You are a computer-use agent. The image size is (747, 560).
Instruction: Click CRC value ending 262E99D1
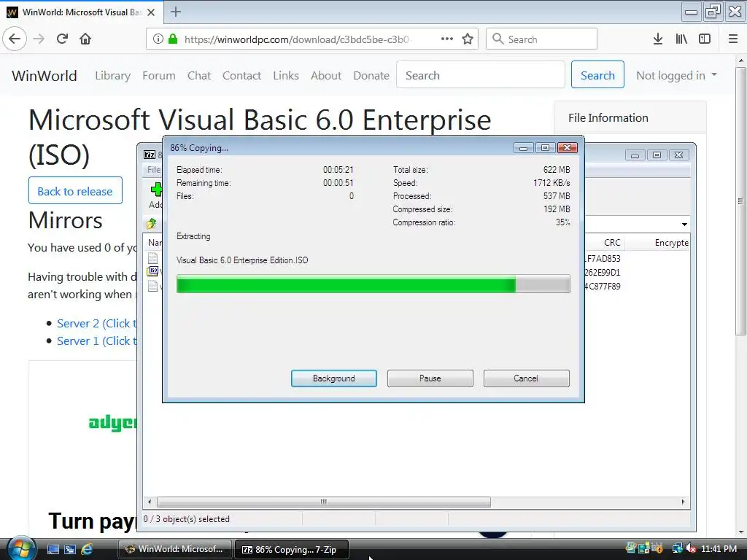[603, 273]
